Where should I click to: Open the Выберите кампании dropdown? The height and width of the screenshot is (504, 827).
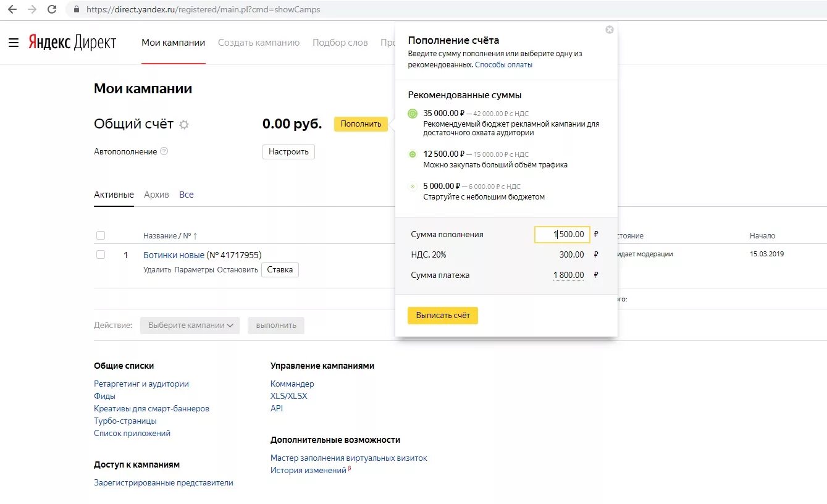190,325
